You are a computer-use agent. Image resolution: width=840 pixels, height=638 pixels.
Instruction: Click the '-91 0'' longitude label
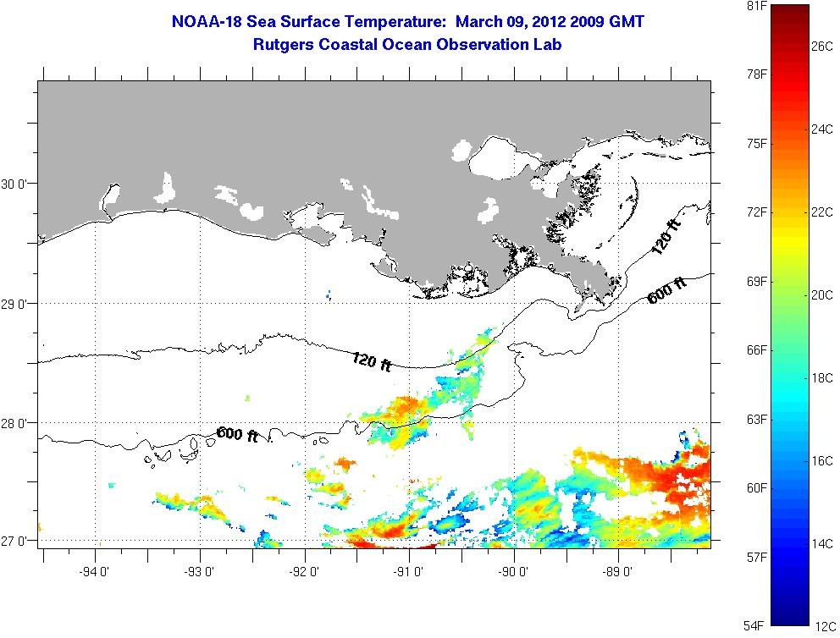coord(408,572)
